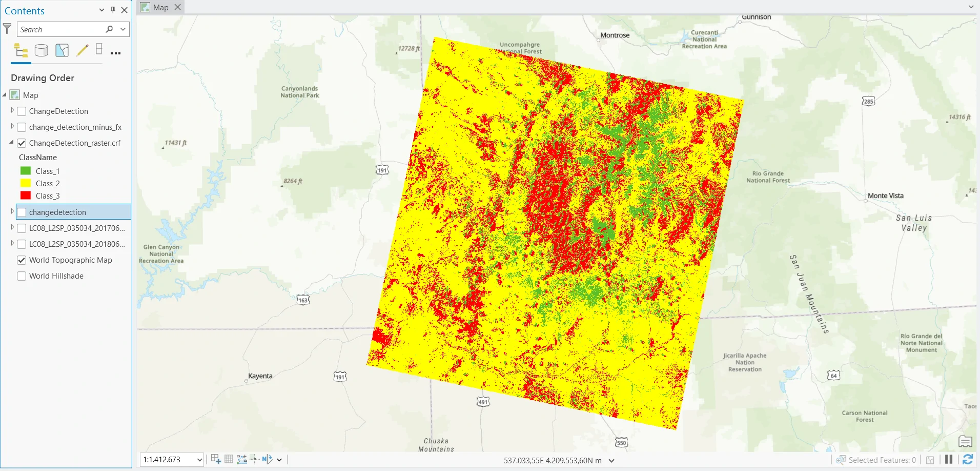This screenshot has width=980, height=471.
Task: Check the changedetection layer box
Action: pyautogui.click(x=22, y=212)
